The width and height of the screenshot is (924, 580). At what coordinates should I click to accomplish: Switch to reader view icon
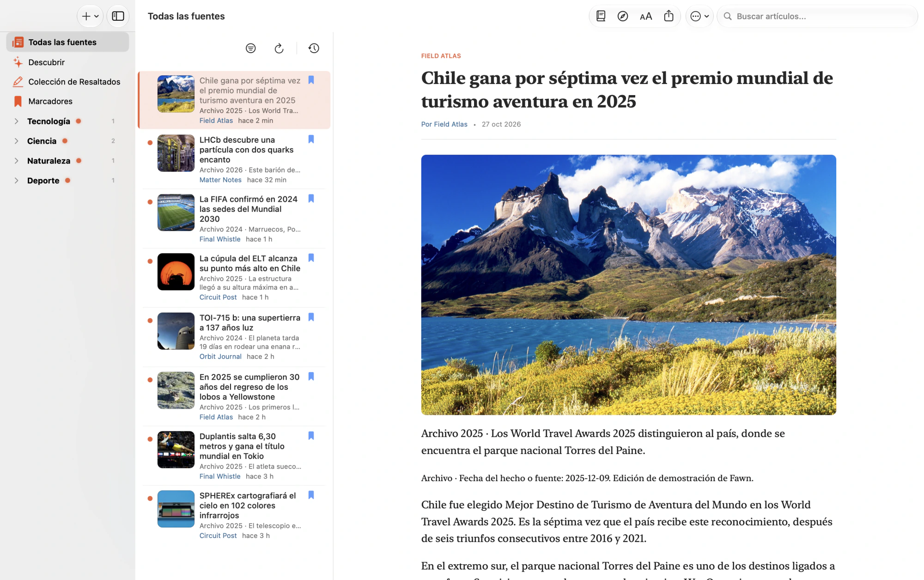(601, 16)
